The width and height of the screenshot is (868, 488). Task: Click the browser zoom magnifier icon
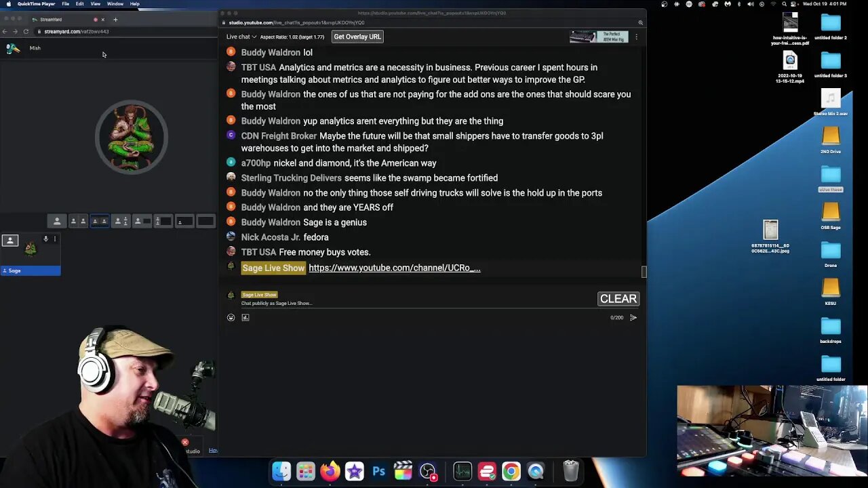(x=640, y=22)
